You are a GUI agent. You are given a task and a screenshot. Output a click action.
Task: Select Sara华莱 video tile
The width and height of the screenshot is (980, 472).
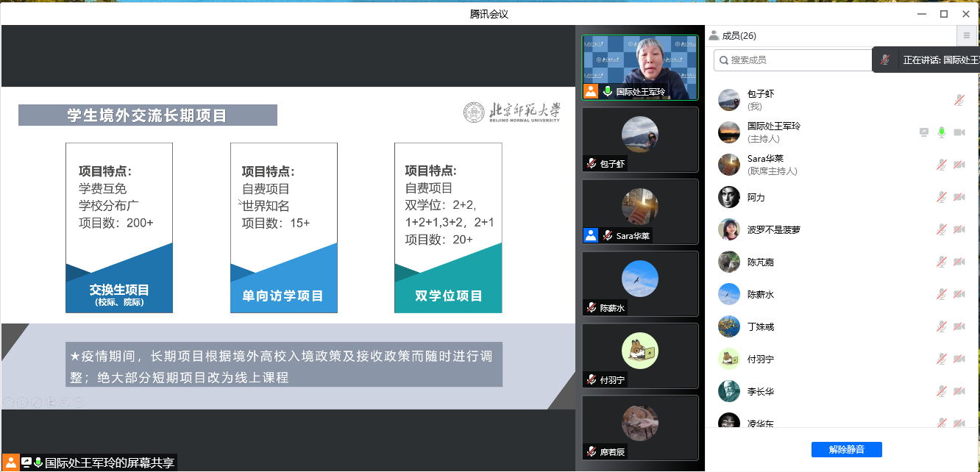(639, 211)
